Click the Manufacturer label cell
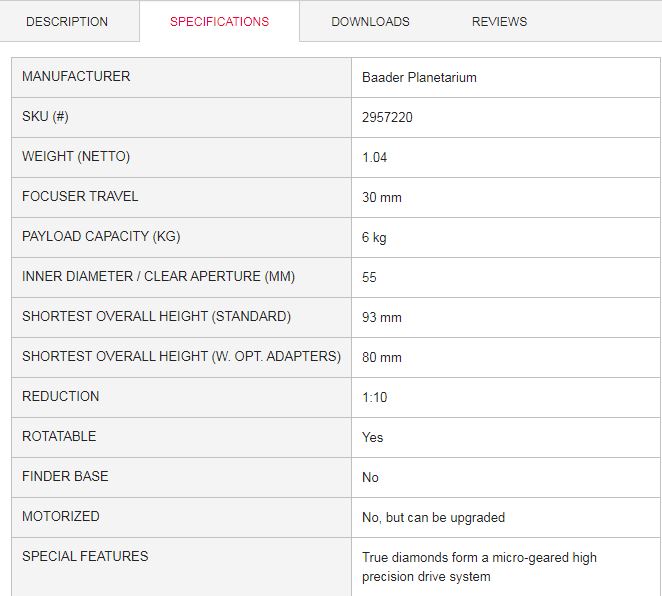Image resolution: width=662 pixels, height=596 pixels. click(x=182, y=78)
